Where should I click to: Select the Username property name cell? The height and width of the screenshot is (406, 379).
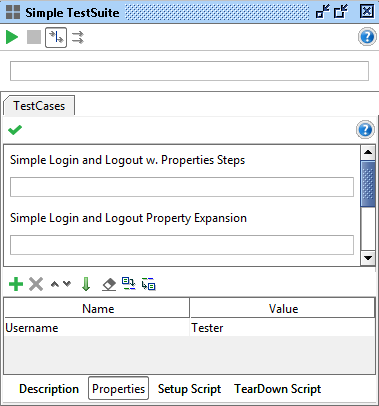pyautogui.click(x=97, y=328)
